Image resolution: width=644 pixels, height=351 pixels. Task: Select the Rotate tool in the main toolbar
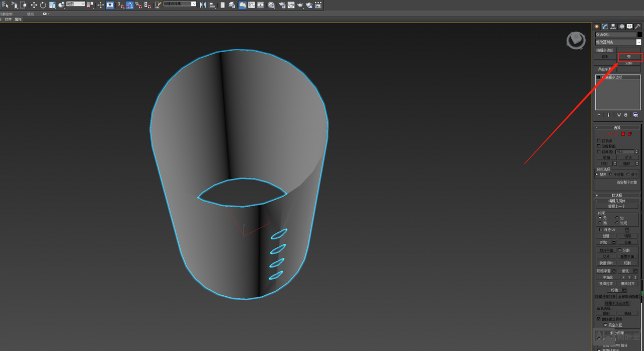[x=42, y=5]
